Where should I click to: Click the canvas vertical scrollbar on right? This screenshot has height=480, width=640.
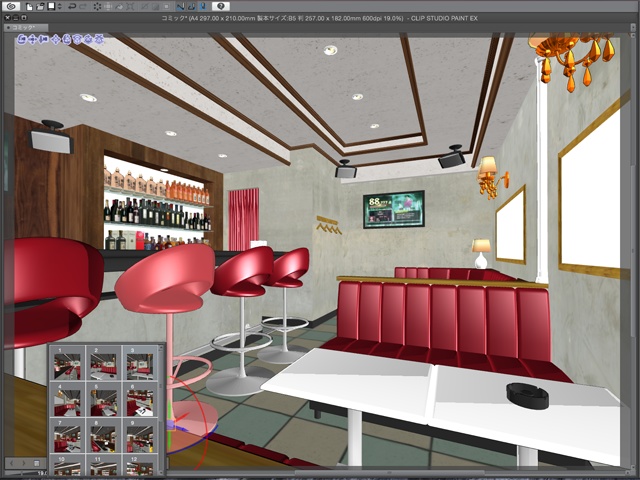pos(632,250)
